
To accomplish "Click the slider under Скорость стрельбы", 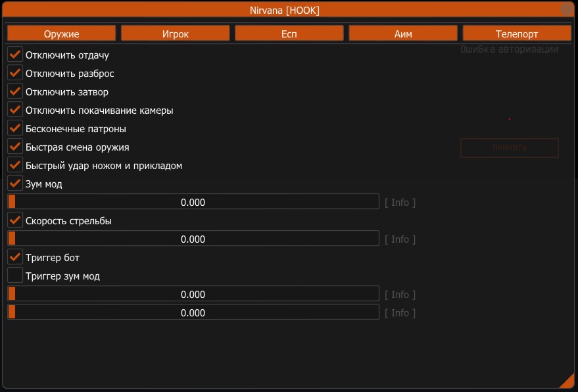I will (193, 239).
